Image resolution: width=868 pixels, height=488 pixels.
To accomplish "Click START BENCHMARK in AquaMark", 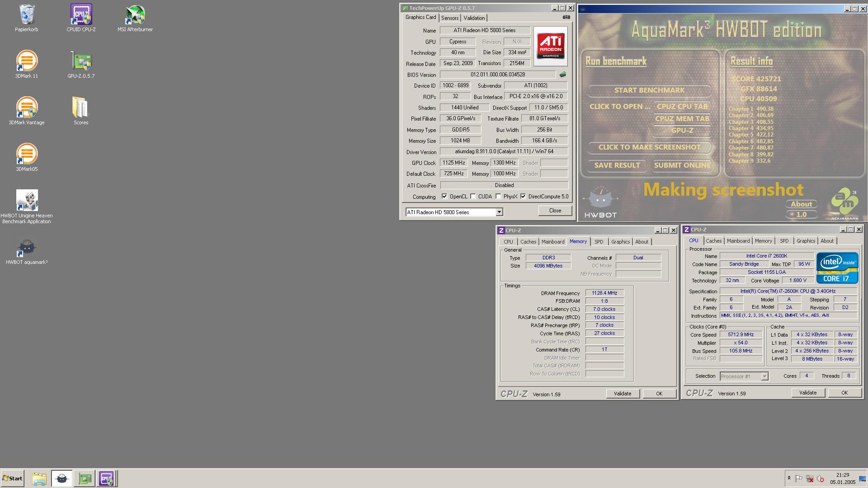I will pos(649,90).
